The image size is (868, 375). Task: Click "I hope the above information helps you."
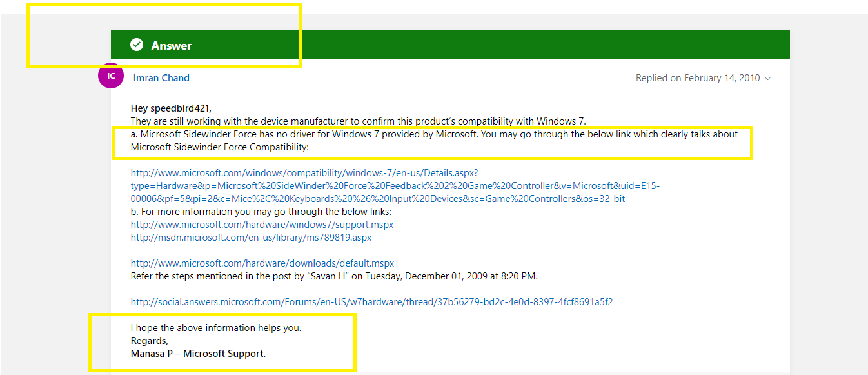click(x=216, y=328)
